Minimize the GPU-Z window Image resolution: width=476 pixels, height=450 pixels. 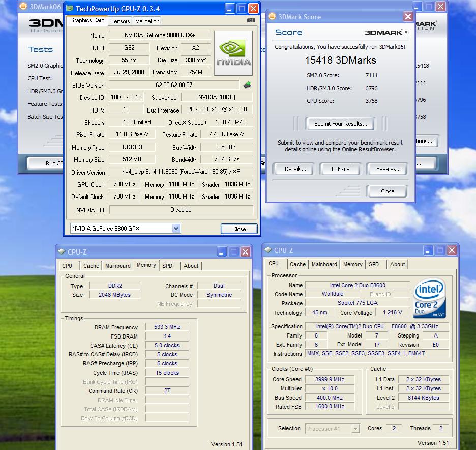[x=230, y=9]
